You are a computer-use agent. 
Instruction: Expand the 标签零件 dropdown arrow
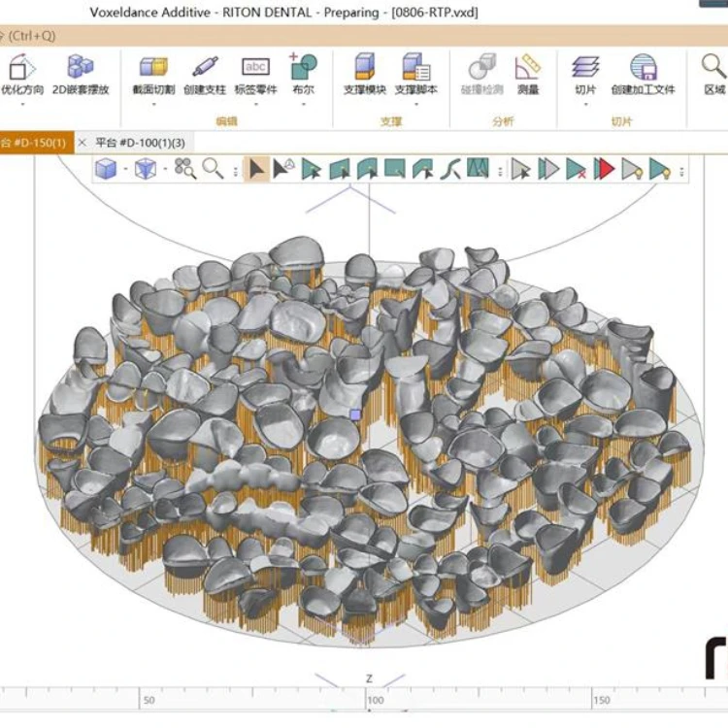[256, 104]
